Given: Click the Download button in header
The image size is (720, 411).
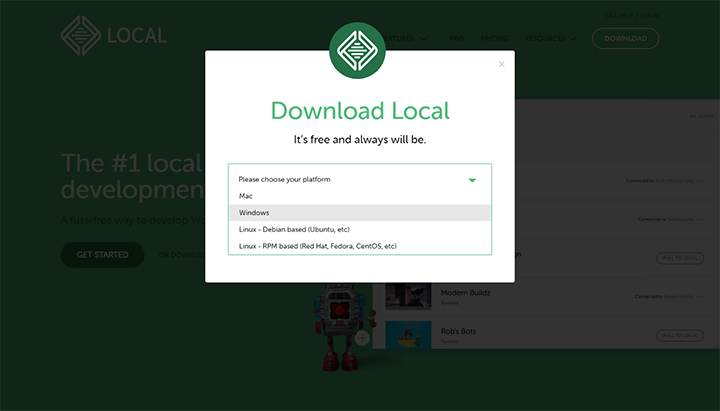Looking at the screenshot, I should (625, 39).
